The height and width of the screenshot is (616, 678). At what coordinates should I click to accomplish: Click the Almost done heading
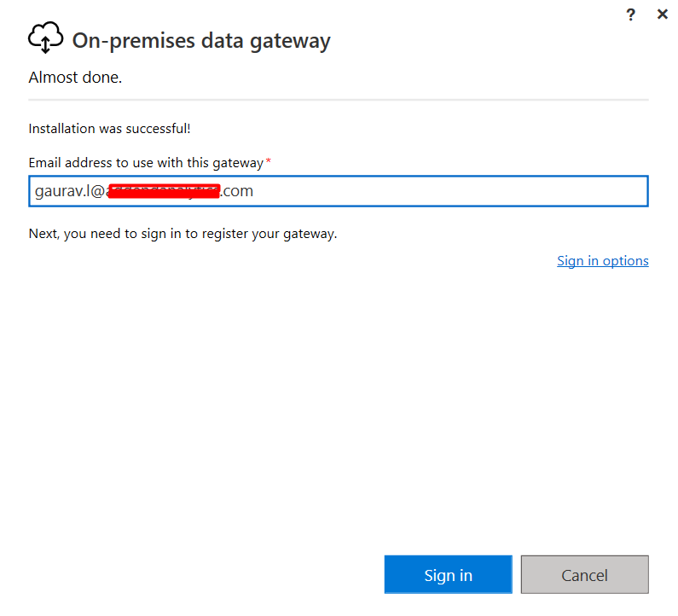click(75, 78)
